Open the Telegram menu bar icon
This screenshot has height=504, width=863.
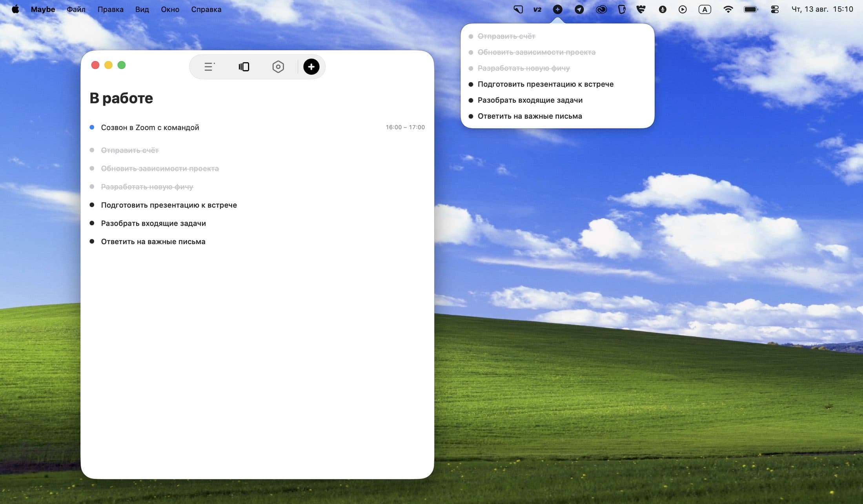(579, 9)
